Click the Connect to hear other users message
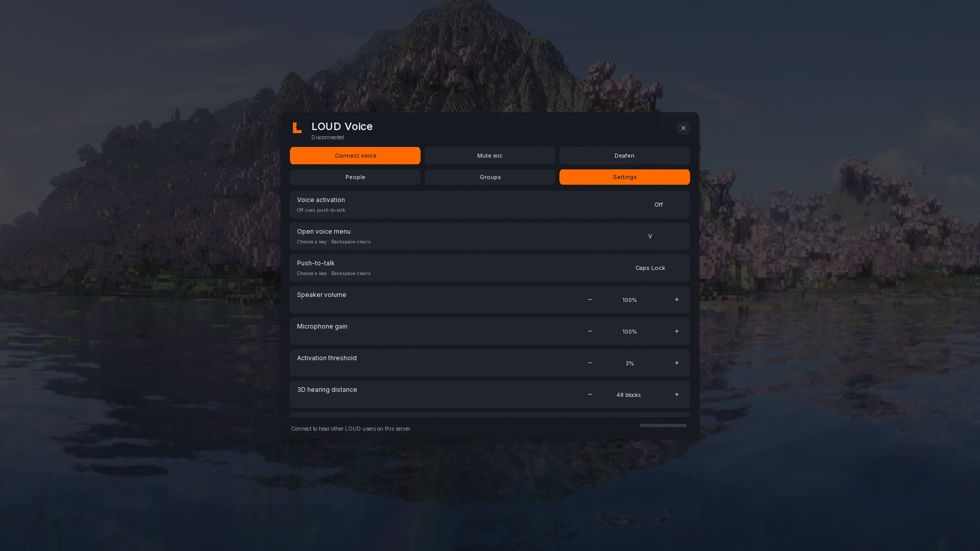 coord(351,429)
